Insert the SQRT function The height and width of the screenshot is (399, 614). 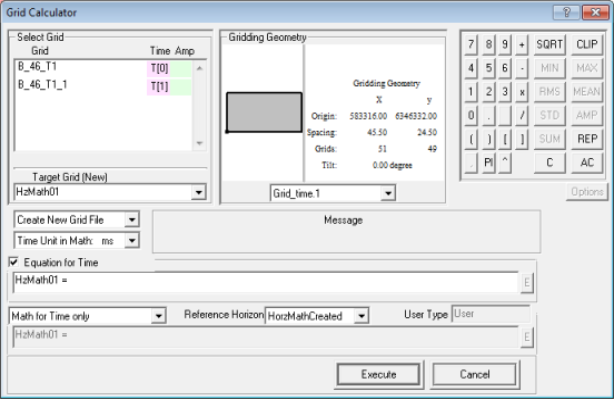tap(549, 45)
